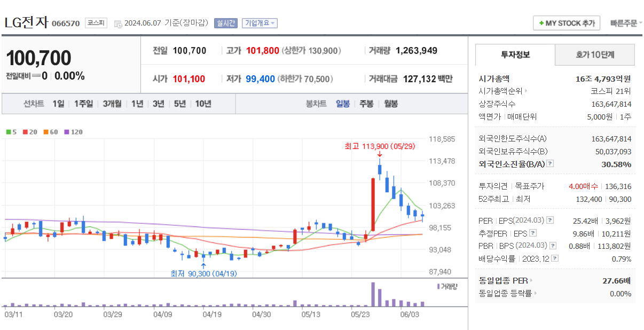Viewport: 644px width, 330px height.
Task: Select the 1주일 line chart period
Action: coord(83,104)
